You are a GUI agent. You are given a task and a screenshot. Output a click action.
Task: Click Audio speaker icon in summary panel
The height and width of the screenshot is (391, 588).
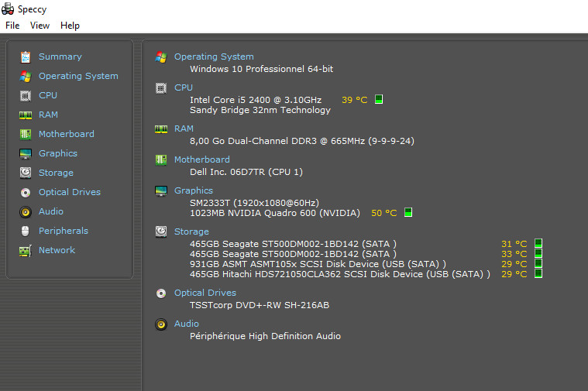(161, 324)
